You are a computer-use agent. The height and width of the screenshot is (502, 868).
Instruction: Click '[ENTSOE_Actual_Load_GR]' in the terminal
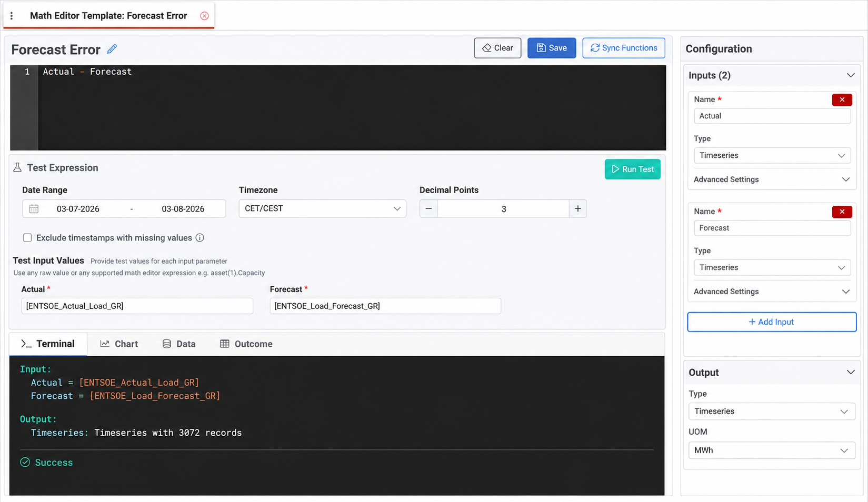point(139,383)
